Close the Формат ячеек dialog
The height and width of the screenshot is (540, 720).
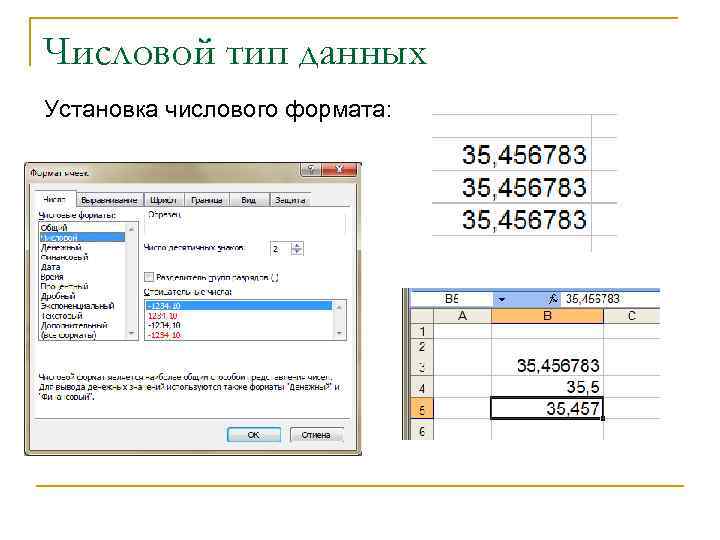339,169
